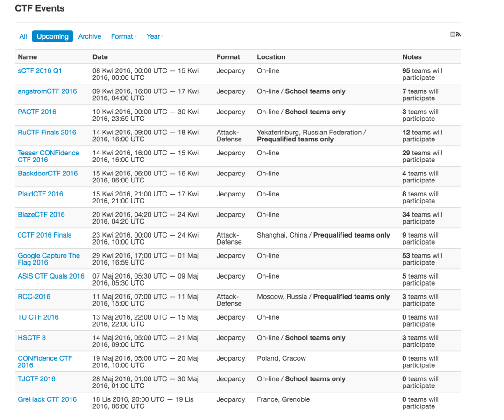
Task: Click RuCTF Finals Attack-Defense format cell
Action: [229, 136]
